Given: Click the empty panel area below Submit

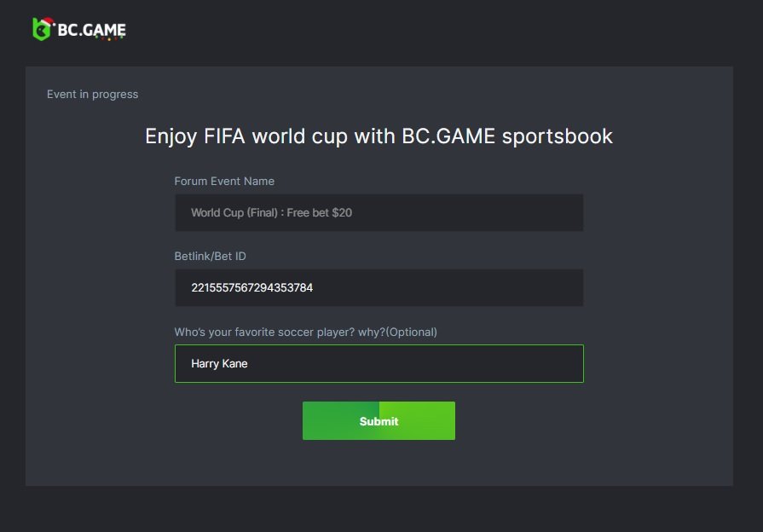Looking at the screenshot, I should pyautogui.click(x=379, y=465).
